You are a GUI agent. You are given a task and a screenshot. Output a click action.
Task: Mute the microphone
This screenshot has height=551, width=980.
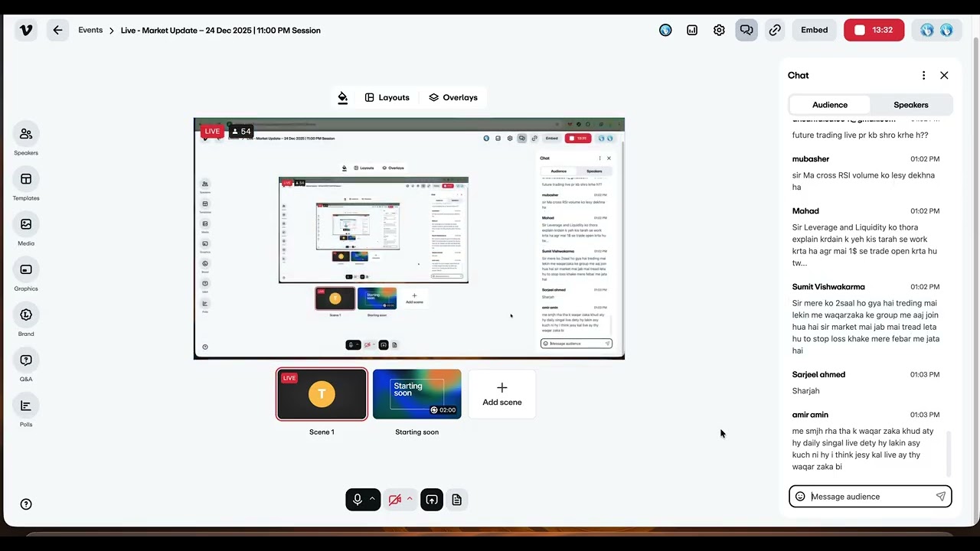[x=357, y=500]
